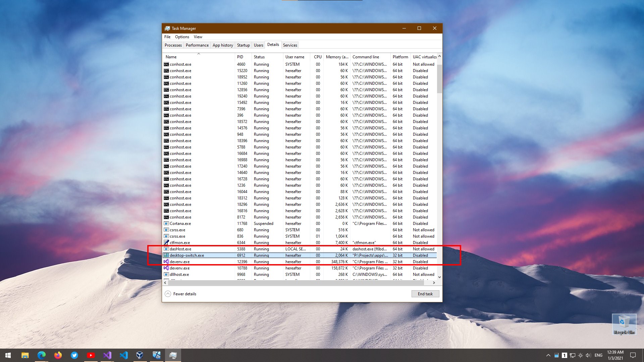Image resolution: width=644 pixels, height=362 pixels.
Task: Open the volume speaker tray icon
Action: click(588, 355)
